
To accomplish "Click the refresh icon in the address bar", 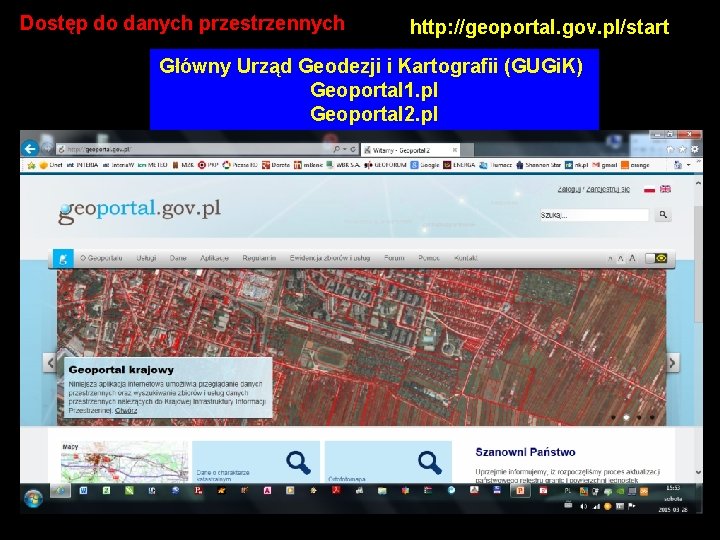I will point(353,149).
